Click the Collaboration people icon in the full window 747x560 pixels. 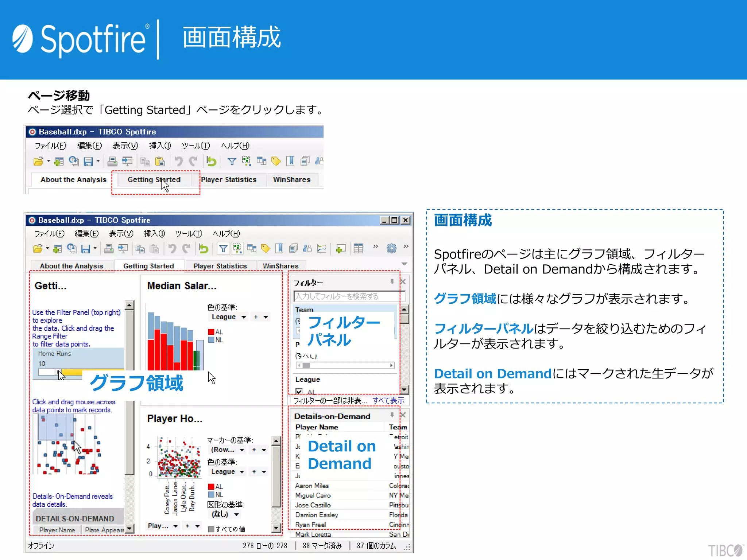(x=307, y=249)
